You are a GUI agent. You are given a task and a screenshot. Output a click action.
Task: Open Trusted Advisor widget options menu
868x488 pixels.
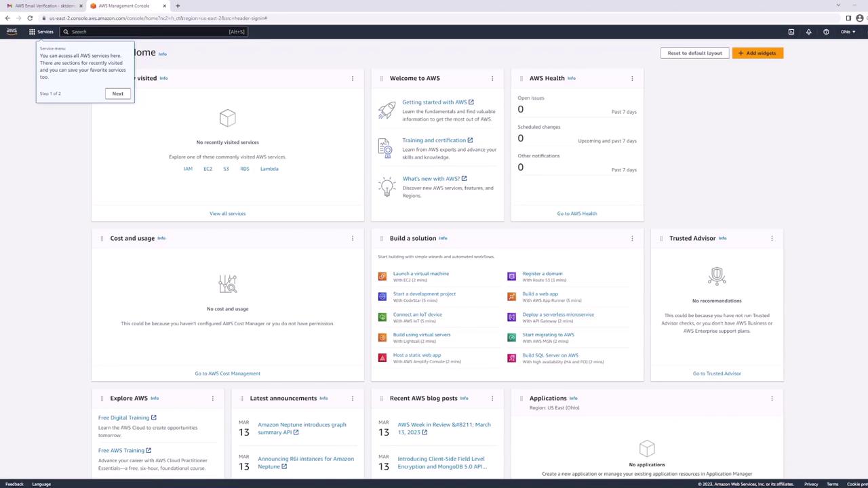pos(772,239)
